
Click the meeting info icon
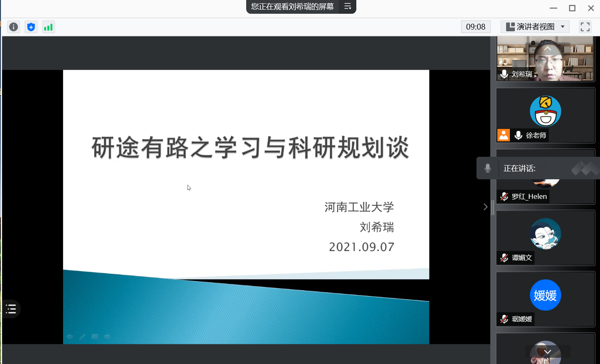click(14, 27)
